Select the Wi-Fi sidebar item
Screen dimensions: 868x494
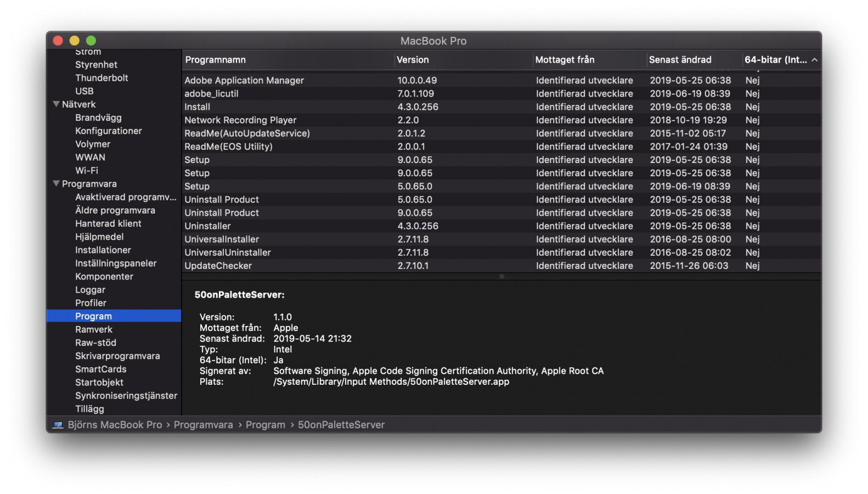tap(87, 171)
